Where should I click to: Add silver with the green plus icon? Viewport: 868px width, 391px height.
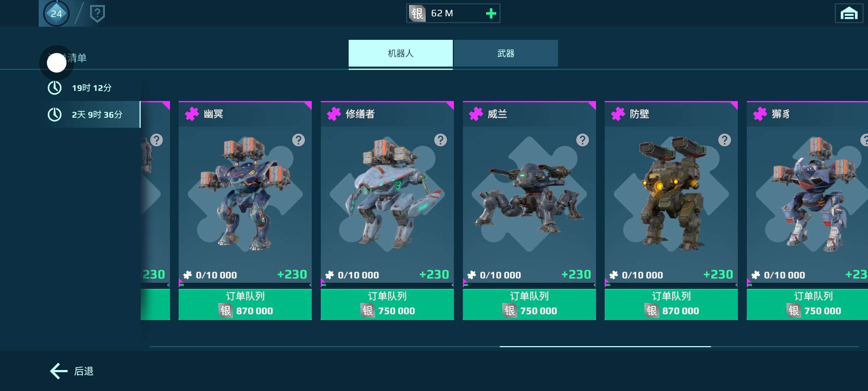pos(491,13)
